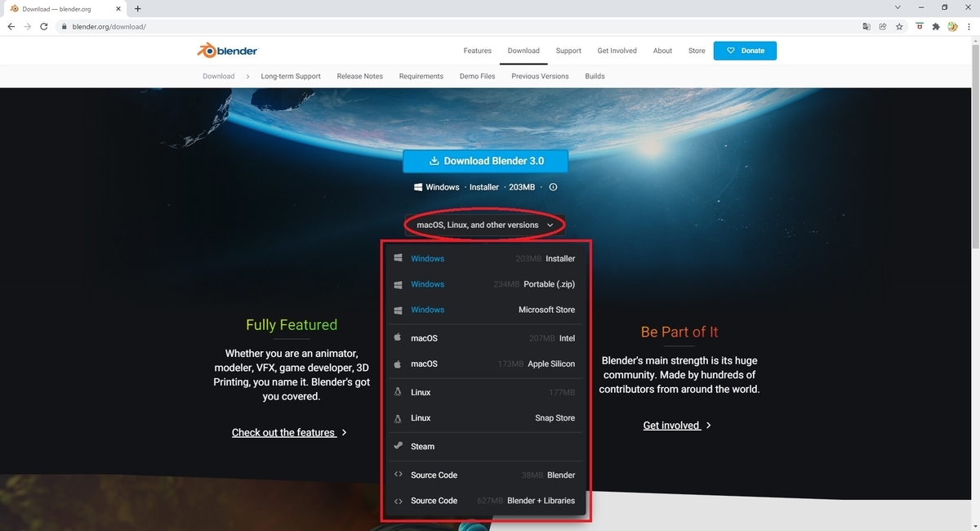Reload the page with refresh icon
The image size is (980, 531).
tap(43, 26)
